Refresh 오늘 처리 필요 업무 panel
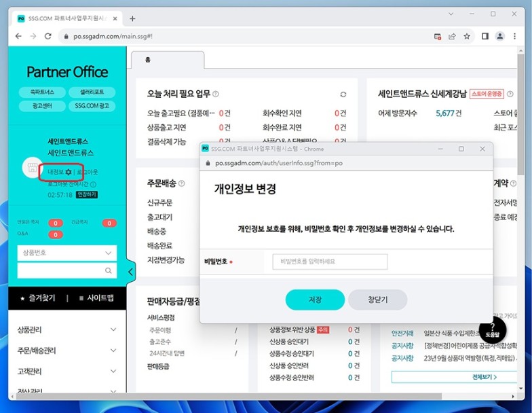The image size is (532, 413). (x=343, y=94)
